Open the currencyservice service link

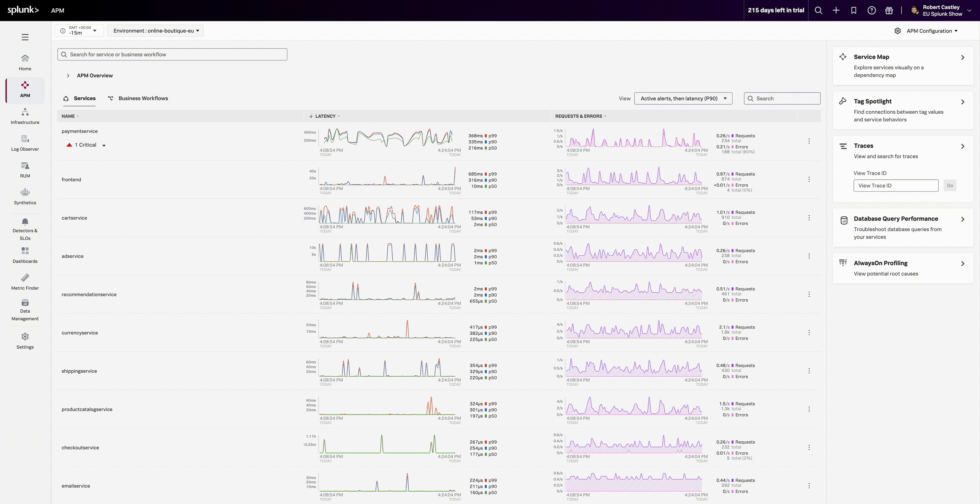(79, 333)
